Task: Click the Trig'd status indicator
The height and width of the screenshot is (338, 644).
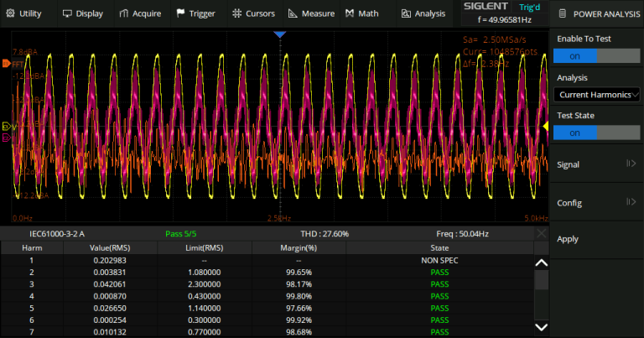Action: coord(530,7)
